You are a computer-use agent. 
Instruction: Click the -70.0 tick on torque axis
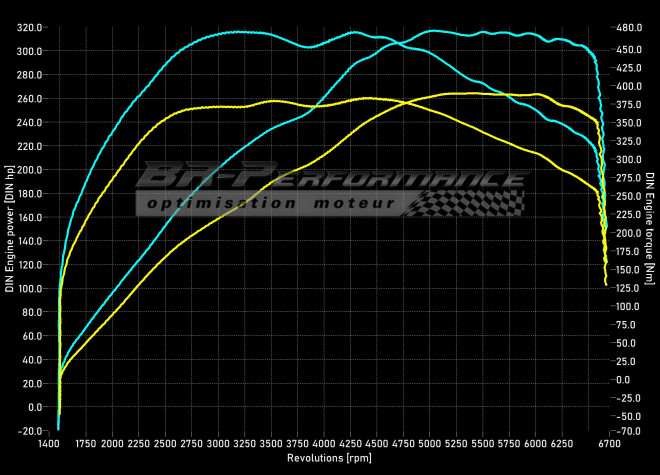pos(629,431)
